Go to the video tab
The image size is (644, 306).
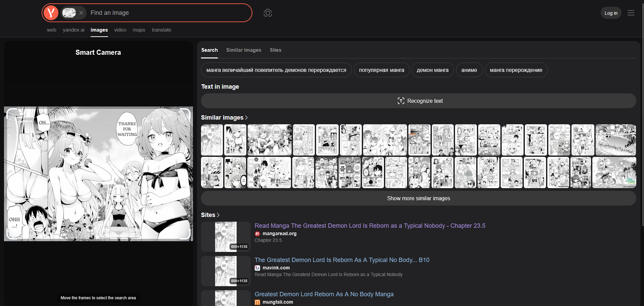point(120,30)
